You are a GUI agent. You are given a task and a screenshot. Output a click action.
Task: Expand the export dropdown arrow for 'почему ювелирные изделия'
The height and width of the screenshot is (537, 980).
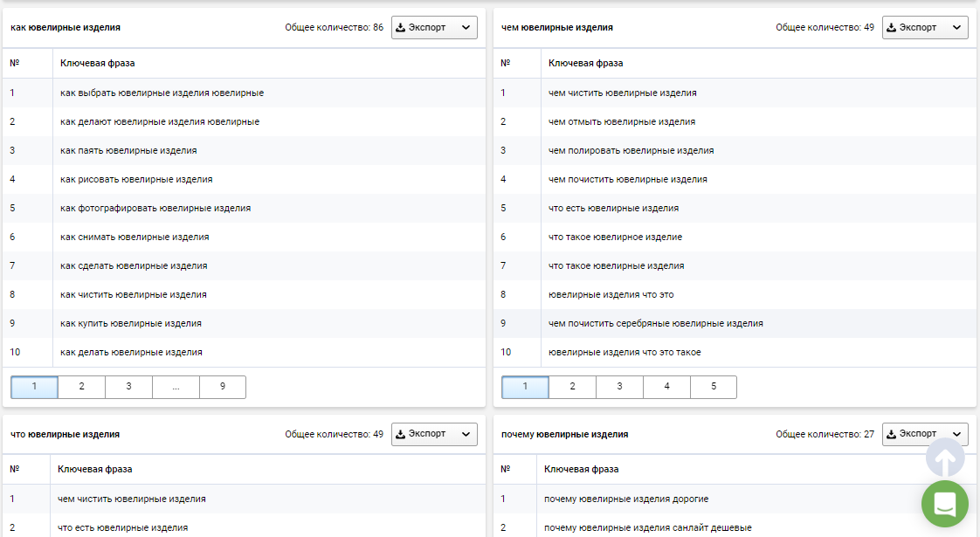pyautogui.click(x=956, y=434)
